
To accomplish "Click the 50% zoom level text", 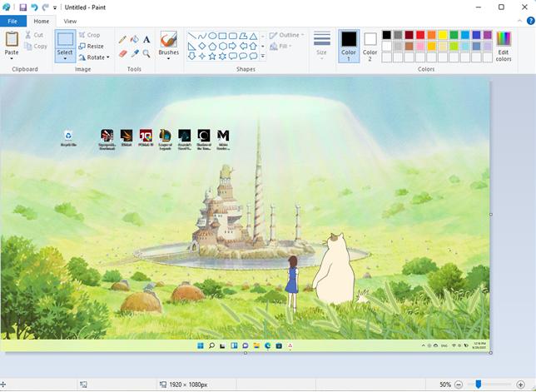I will click(x=445, y=385).
